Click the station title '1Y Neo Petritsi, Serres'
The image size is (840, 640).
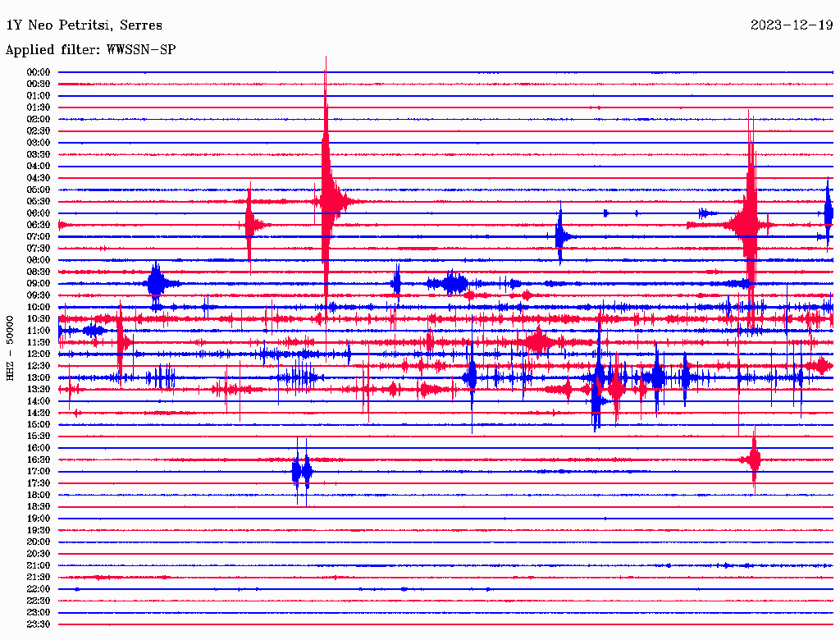tap(84, 25)
